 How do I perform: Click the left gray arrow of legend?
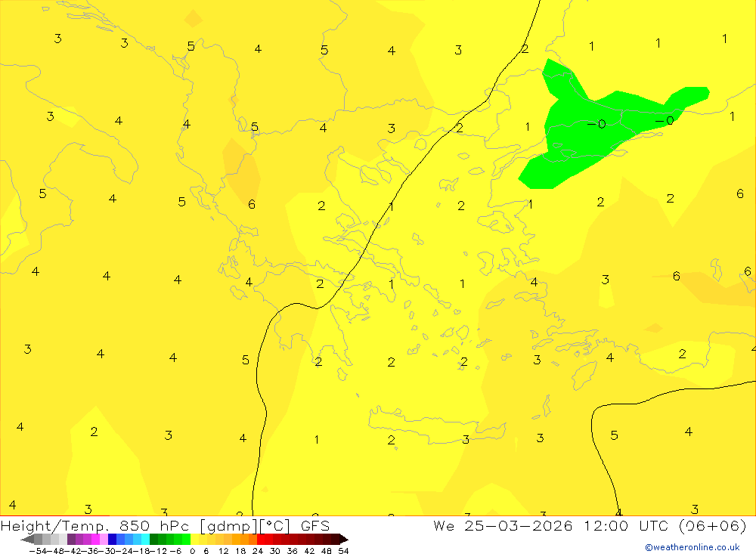tap(27, 539)
